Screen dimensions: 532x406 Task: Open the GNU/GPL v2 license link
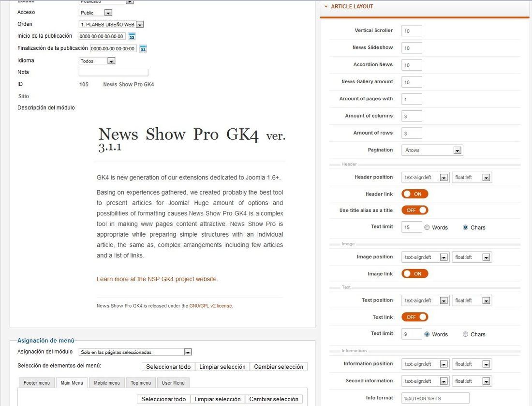pyautogui.click(x=211, y=306)
